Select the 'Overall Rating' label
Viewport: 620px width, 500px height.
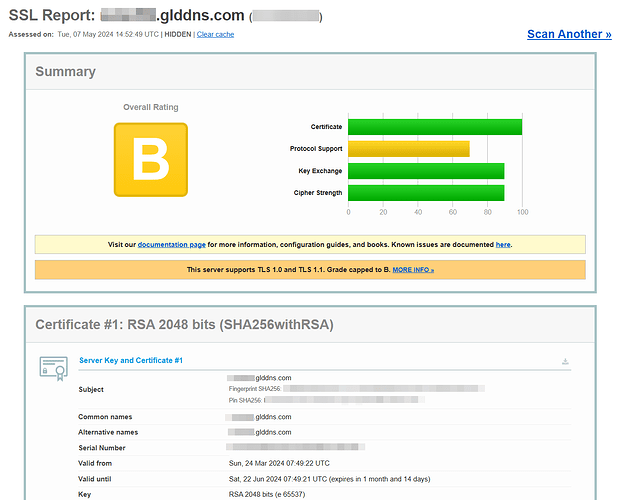[151, 107]
